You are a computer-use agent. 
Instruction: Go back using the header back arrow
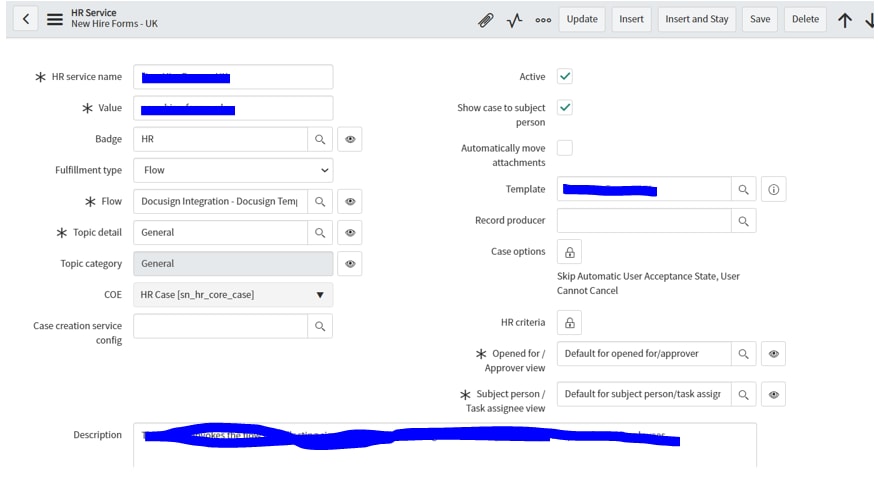click(x=26, y=19)
